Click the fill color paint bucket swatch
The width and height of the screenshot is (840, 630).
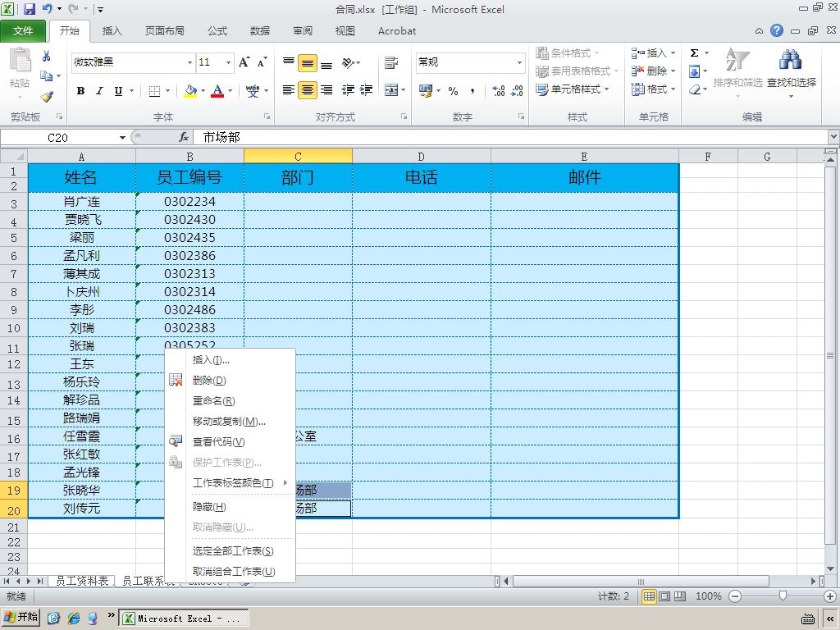tap(190, 90)
